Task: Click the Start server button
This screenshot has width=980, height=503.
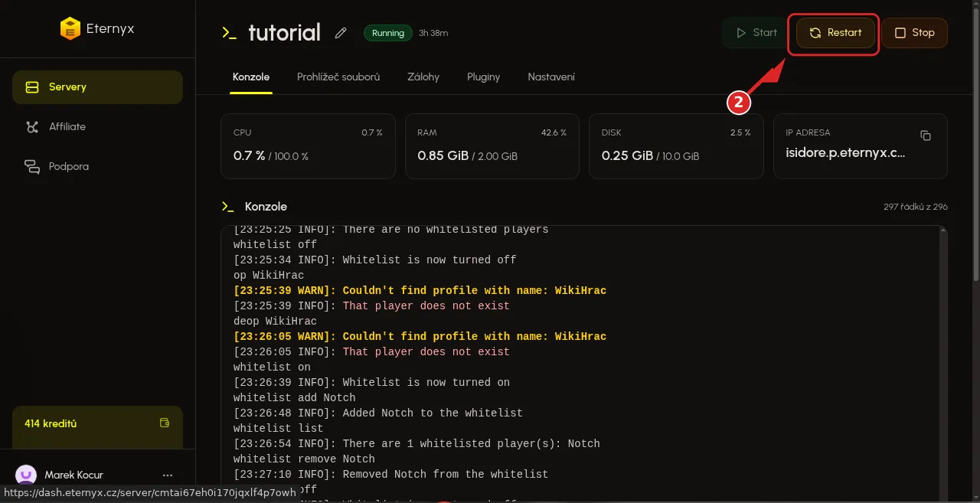Action: click(x=756, y=33)
